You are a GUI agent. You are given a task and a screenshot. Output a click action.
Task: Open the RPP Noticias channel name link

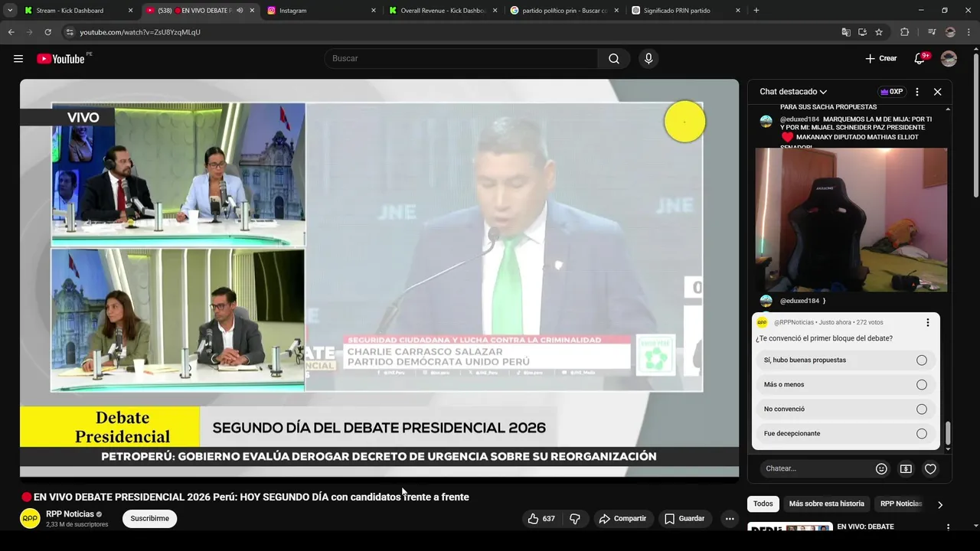[70, 514]
